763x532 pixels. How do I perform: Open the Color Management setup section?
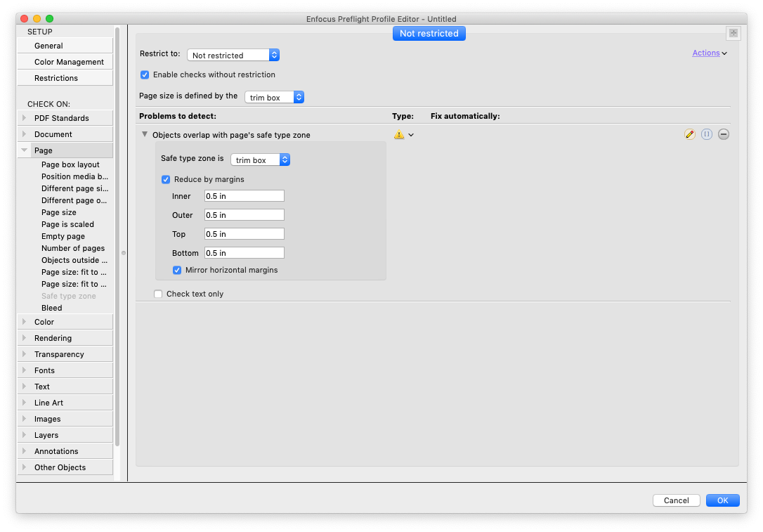pyautogui.click(x=69, y=62)
